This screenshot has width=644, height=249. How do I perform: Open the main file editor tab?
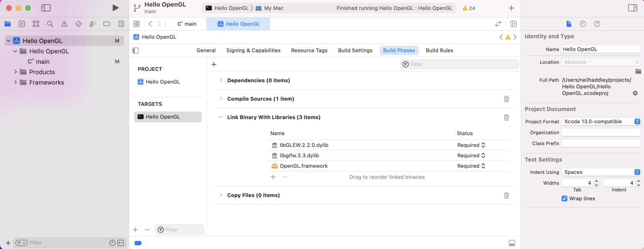187,24
